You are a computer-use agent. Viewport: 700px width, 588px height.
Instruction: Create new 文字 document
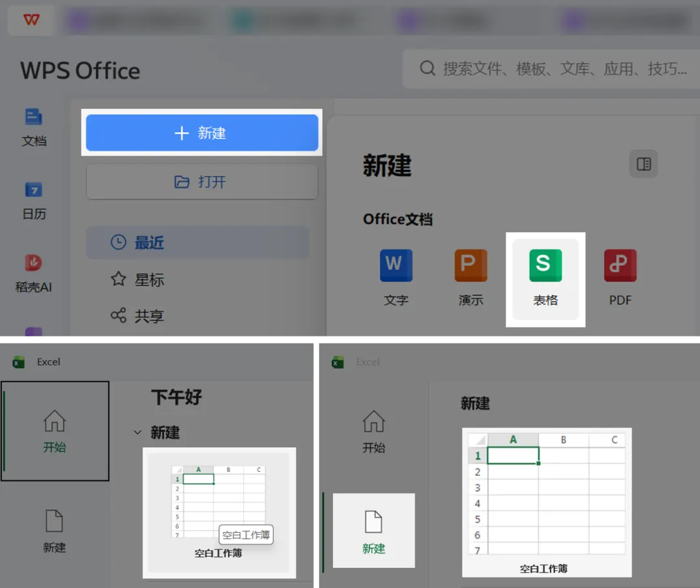click(396, 277)
